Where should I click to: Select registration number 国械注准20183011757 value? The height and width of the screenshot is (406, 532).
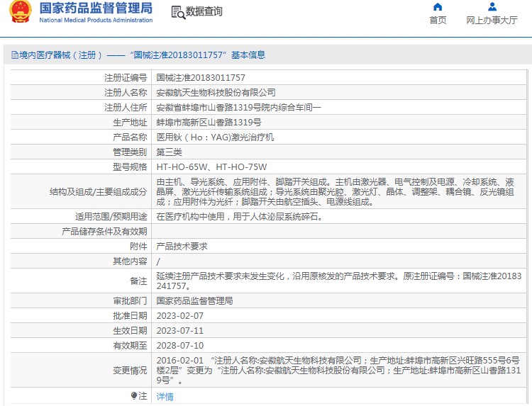pyautogui.click(x=201, y=78)
